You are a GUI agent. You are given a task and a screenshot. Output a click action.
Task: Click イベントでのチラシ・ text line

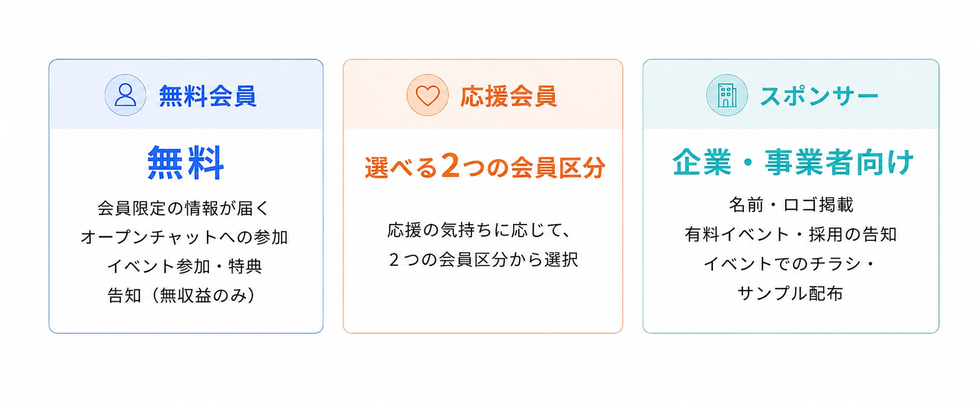coord(790,264)
